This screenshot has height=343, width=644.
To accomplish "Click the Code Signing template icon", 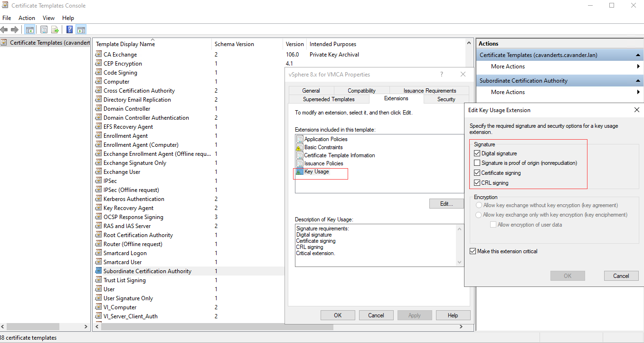I will (x=99, y=73).
